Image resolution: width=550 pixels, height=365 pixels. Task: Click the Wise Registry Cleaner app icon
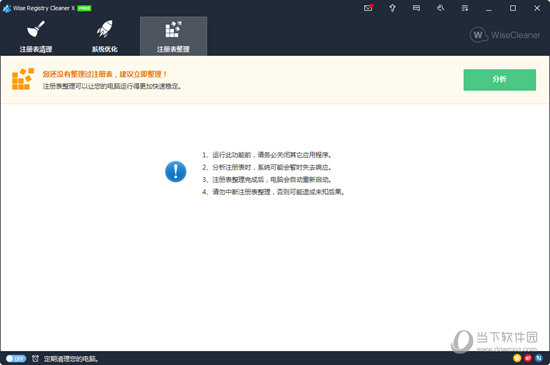click(x=7, y=8)
